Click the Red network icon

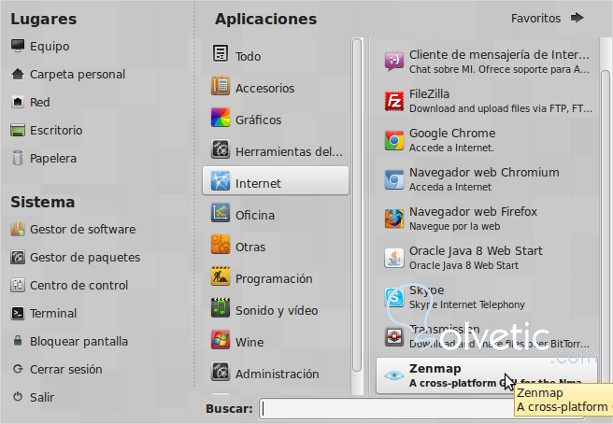coord(18,102)
